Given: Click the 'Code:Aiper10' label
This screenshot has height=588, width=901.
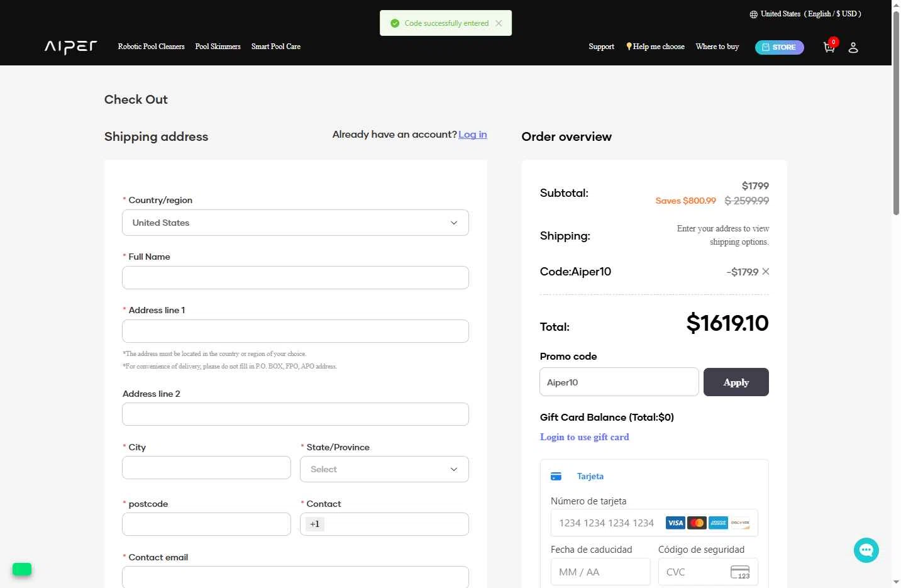Looking at the screenshot, I should click(x=575, y=272).
